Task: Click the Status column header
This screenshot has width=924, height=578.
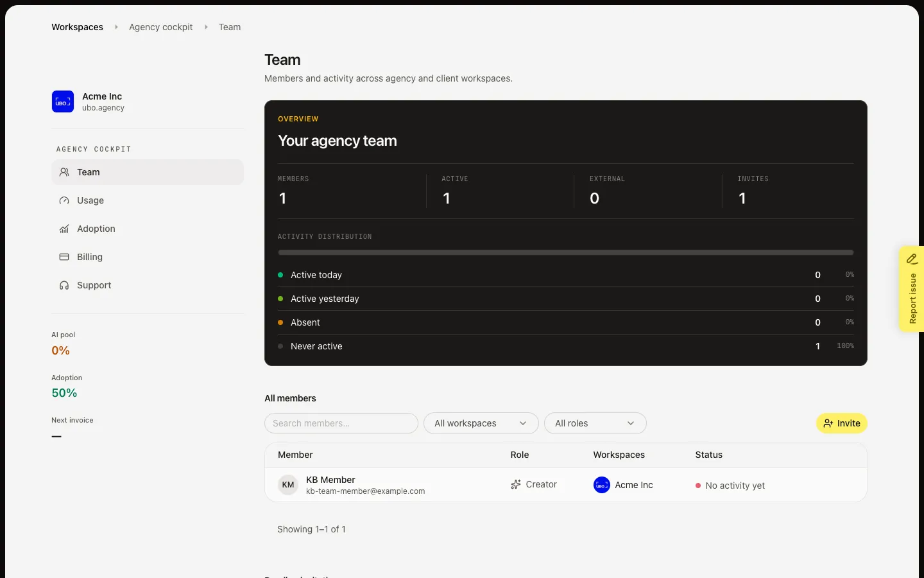Action: click(709, 455)
